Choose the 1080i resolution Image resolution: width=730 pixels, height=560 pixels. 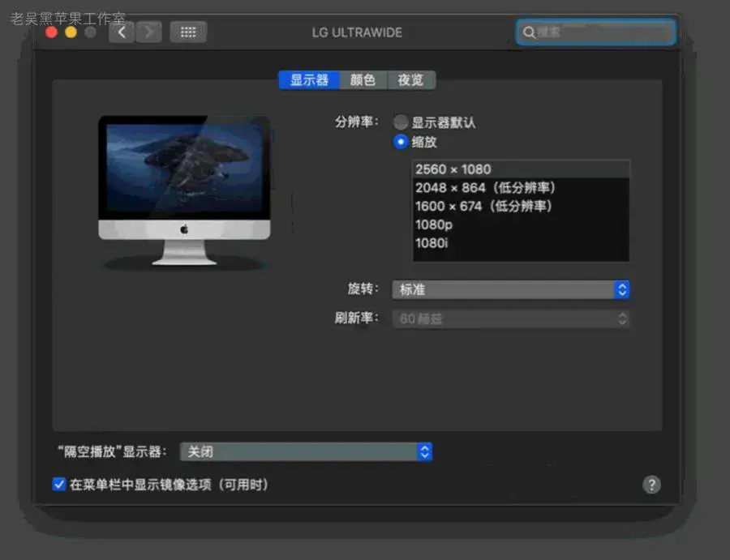click(x=521, y=243)
